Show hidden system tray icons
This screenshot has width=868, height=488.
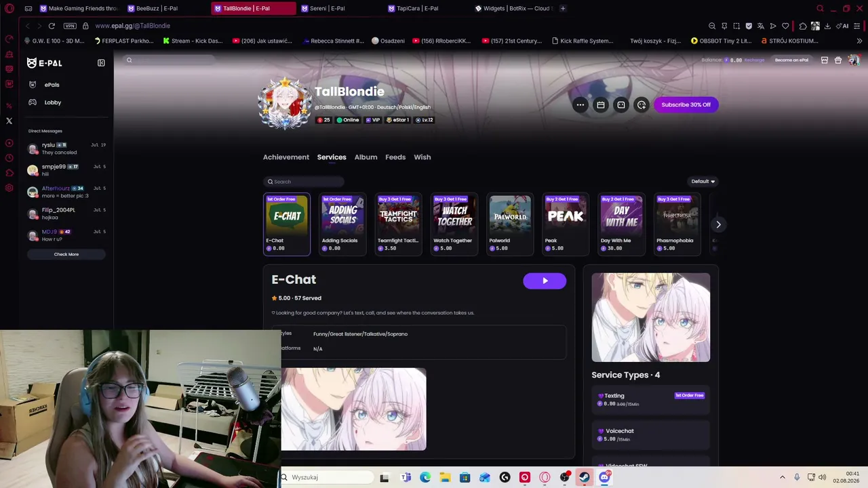click(782, 477)
